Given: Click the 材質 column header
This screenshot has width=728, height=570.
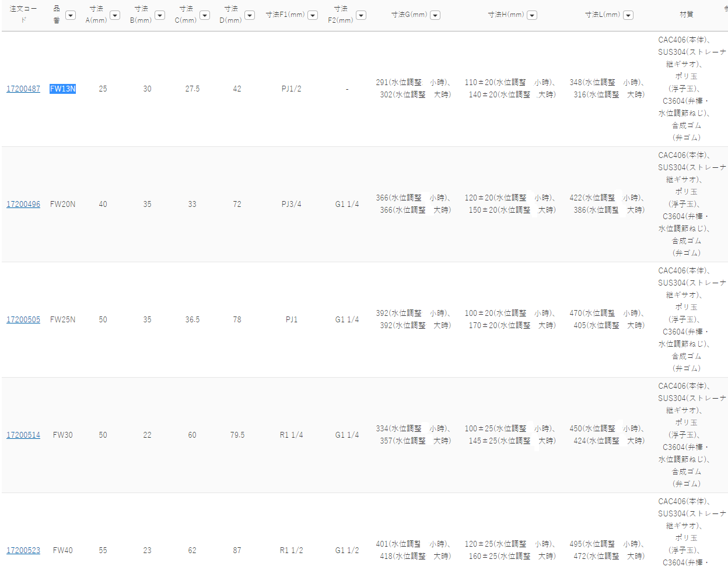Looking at the screenshot, I should tap(687, 15).
